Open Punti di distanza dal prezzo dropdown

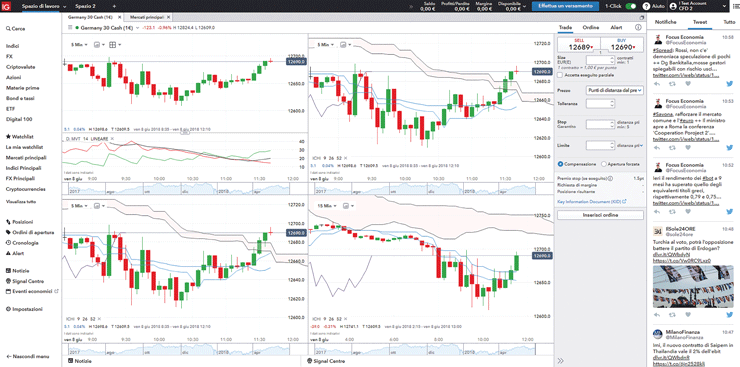click(614, 90)
